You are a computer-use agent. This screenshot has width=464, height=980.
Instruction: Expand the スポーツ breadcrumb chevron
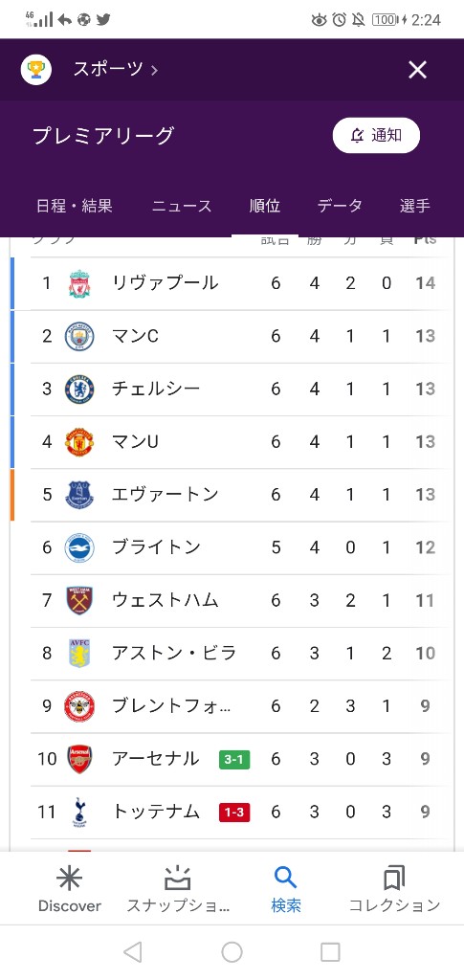(x=154, y=70)
